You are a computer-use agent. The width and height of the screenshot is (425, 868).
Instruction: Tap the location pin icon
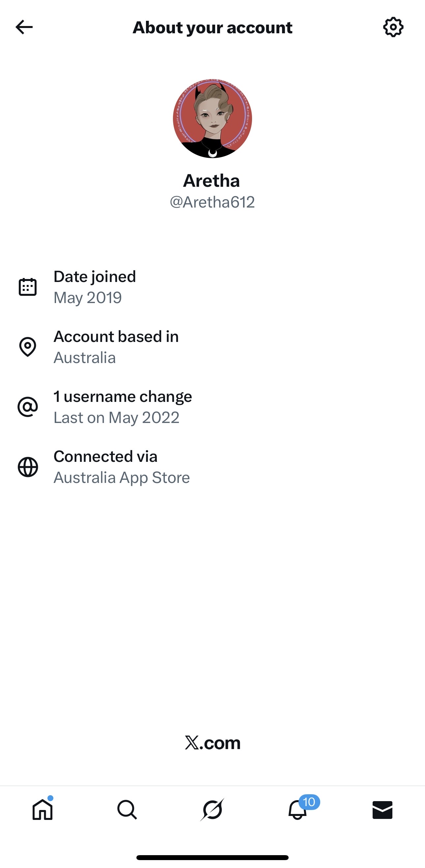[x=28, y=347]
